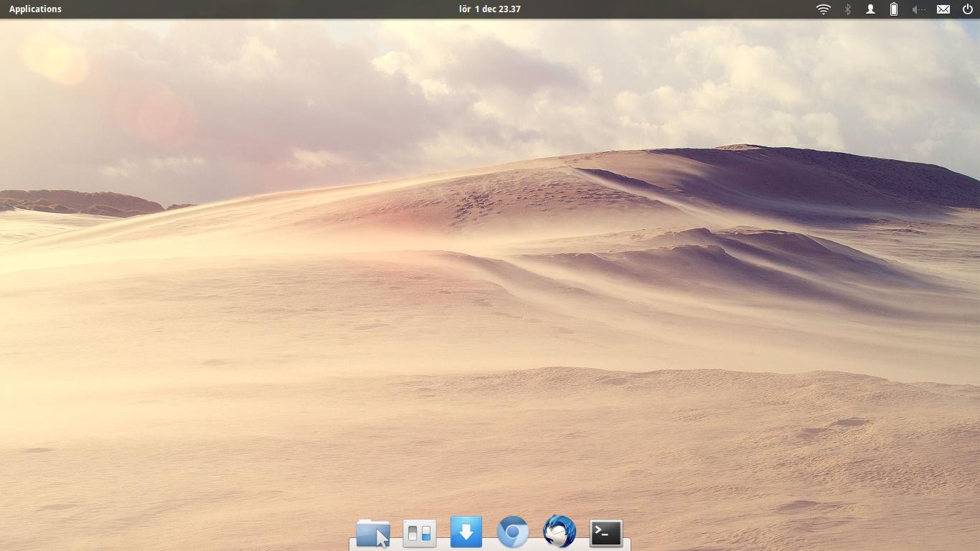Open the muted volume indicator
Image resolution: width=980 pixels, height=551 pixels.
tap(918, 9)
